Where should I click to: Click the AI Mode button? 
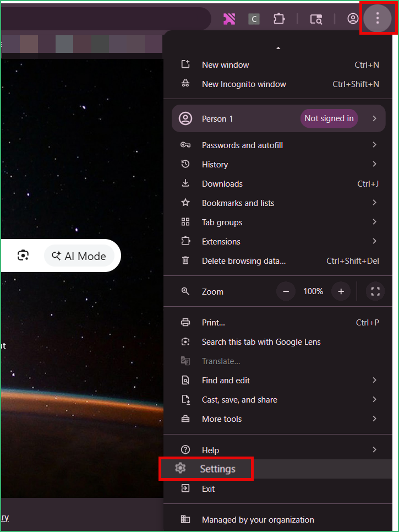pyautogui.click(x=79, y=256)
